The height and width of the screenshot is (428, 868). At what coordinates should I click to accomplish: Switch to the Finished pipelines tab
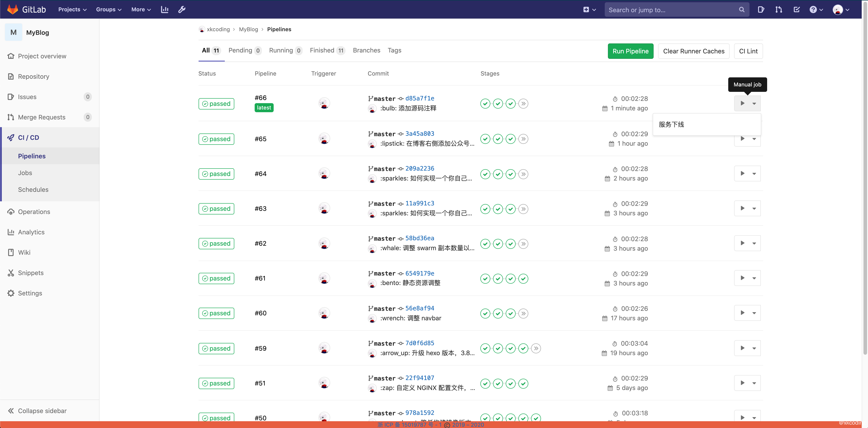[321, 50]
